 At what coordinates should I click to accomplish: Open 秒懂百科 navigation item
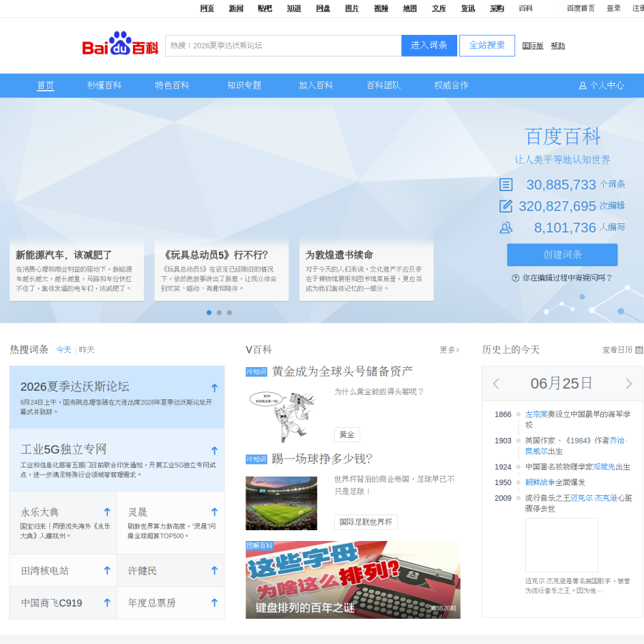click(104, 85)
